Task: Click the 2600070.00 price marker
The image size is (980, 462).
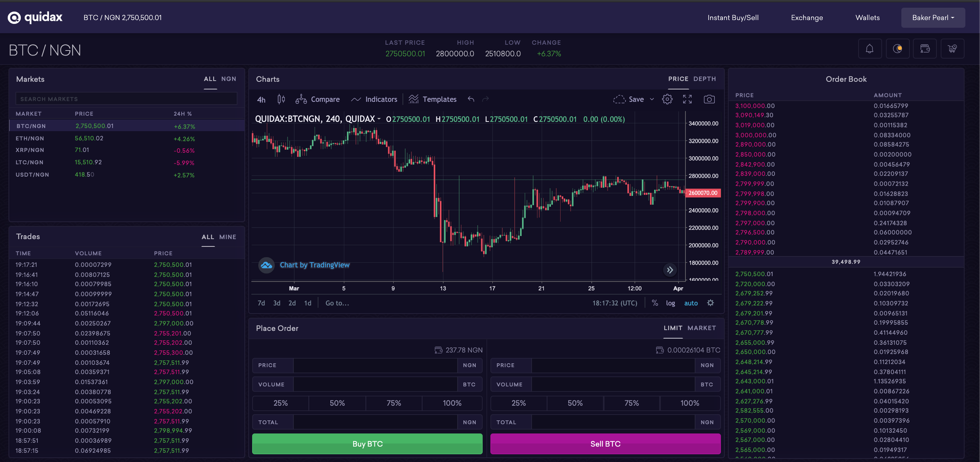Action: [703, 193]
